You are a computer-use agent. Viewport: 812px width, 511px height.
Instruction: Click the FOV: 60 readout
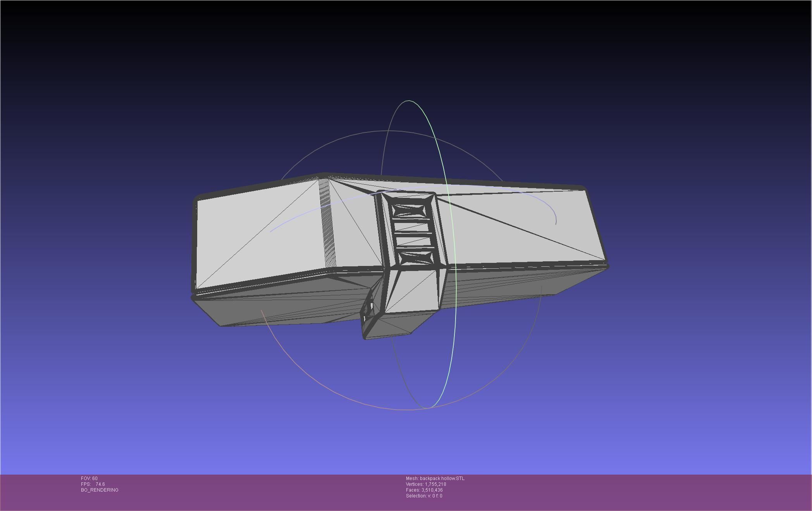pos(89,478)
